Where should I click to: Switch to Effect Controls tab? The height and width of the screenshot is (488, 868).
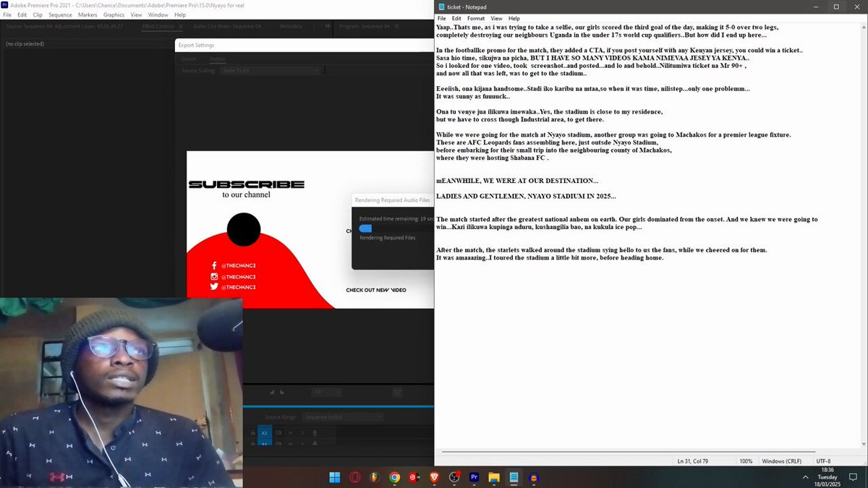pyautogui.click(x=158, y=26)
